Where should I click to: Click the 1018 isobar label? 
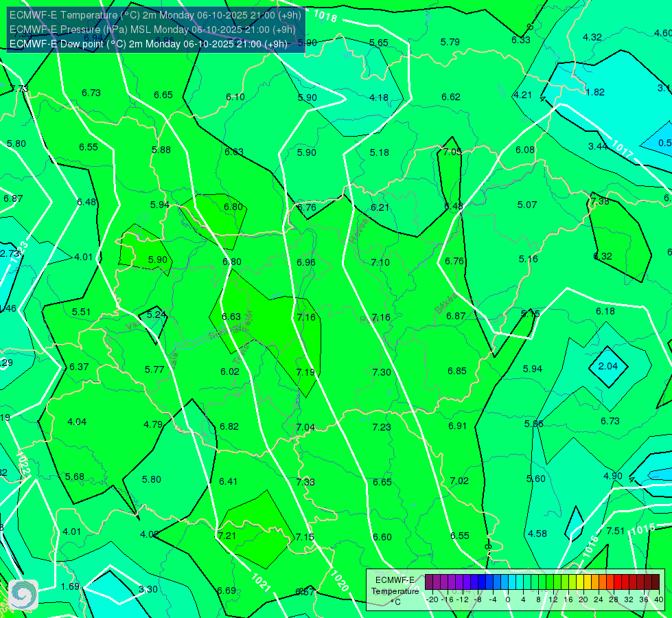point(325,16)
